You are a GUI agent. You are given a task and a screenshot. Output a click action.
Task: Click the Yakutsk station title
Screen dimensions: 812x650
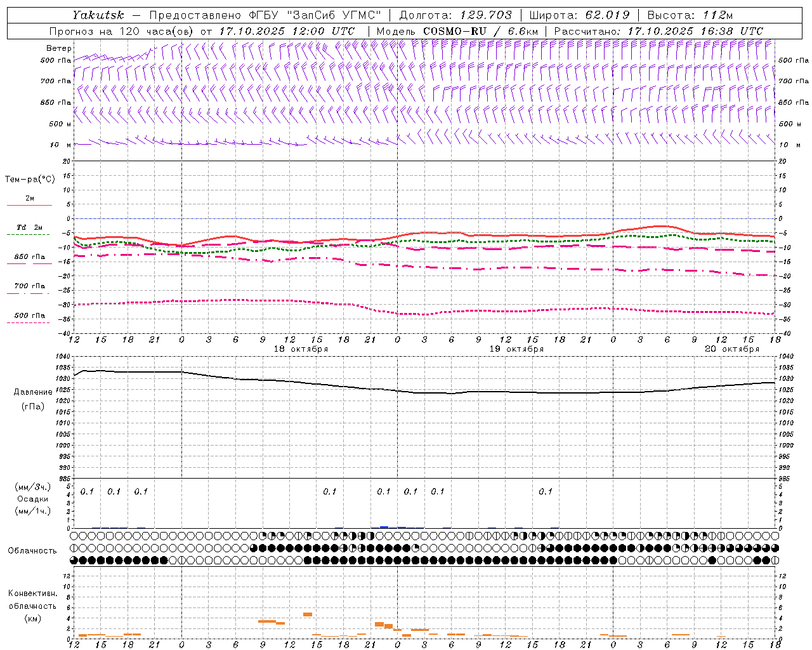pos(98,15)
